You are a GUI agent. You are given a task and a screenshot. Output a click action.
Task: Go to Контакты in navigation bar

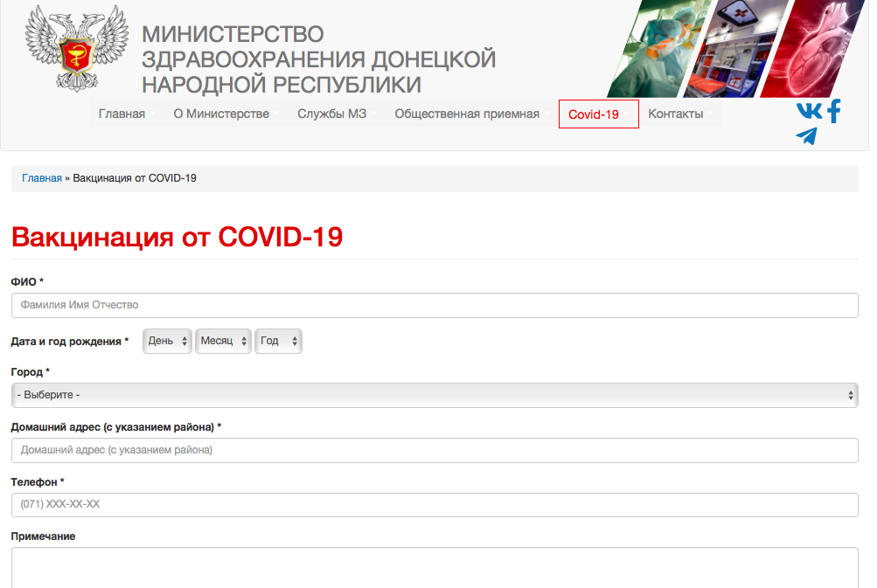tap(676, 114)
